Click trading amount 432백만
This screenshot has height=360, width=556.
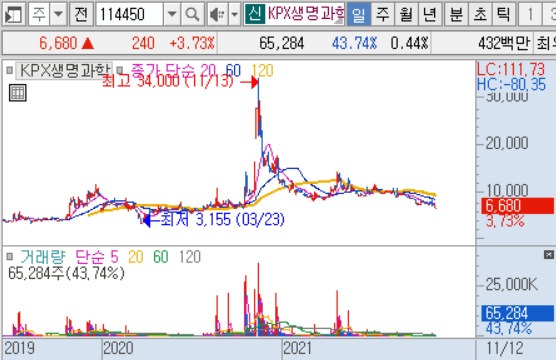point(504,44)
